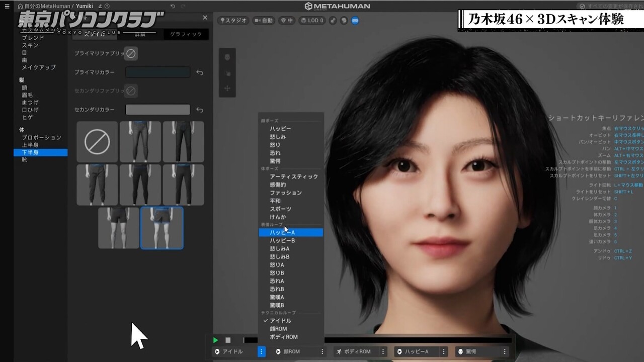The height and width of the screenshot is (362, 644).
Task: Open options menu for body ROM animation
Action: click(383, 352)
